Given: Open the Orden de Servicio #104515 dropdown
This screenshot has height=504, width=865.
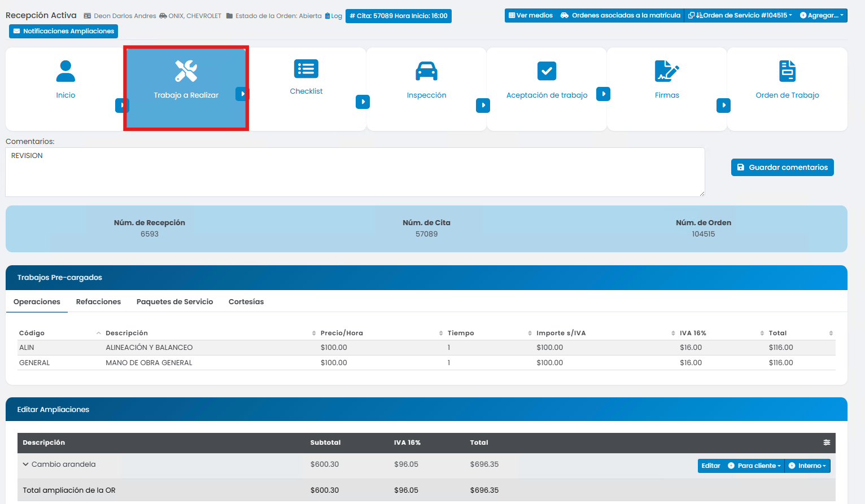Looking at the screenshot, I should click(740, 15).
